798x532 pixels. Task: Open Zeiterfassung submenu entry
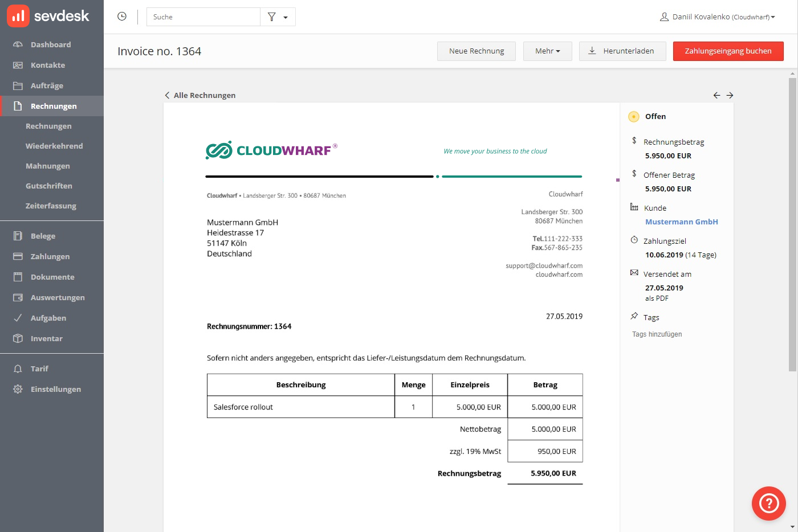[x=52, y=206]
